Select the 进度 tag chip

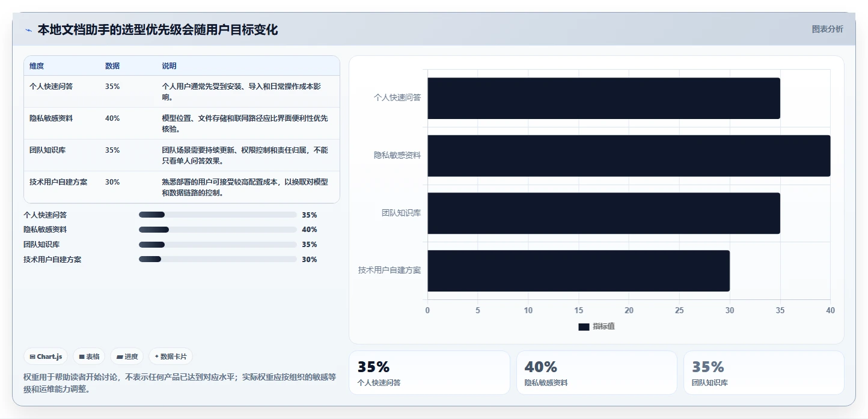127,356
